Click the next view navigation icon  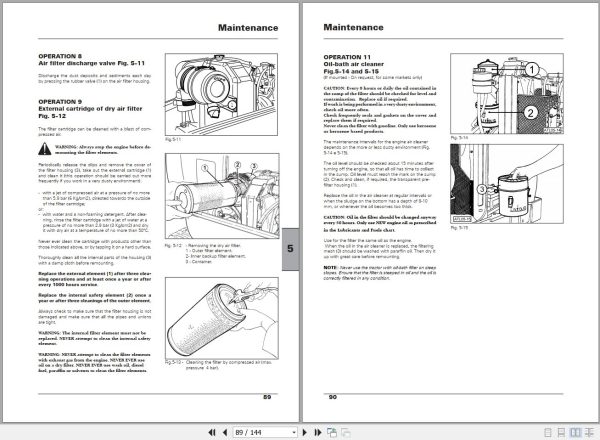coord(346,432)
